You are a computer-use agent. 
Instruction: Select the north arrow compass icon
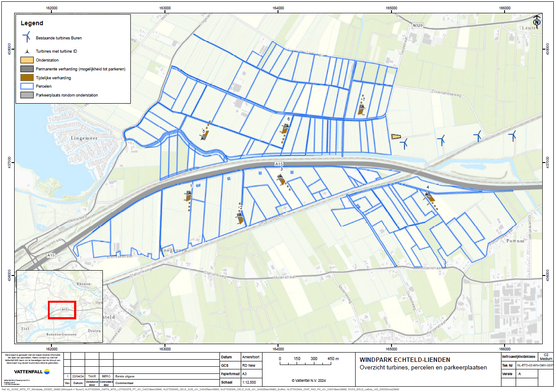pyautogui.click(x=537, y=21)
